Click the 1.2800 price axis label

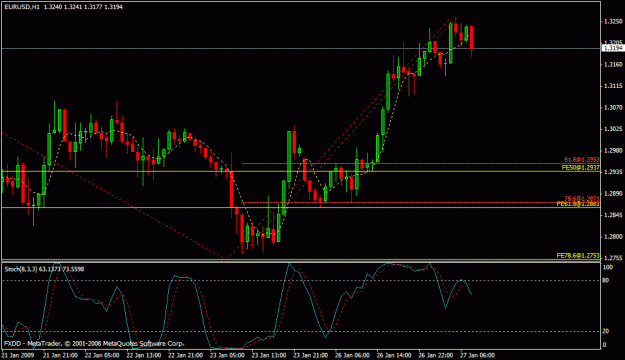coord(613,237)
